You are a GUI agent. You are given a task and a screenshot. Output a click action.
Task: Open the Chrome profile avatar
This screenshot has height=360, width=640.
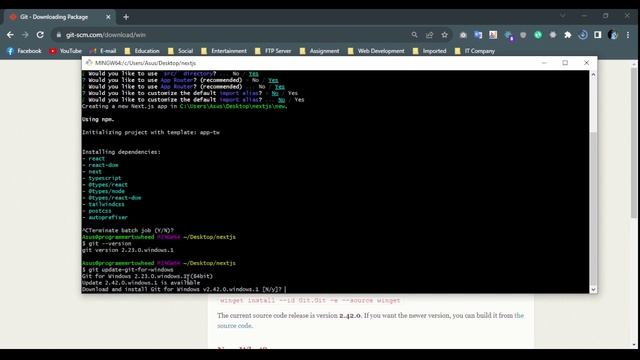pos(613,35)
